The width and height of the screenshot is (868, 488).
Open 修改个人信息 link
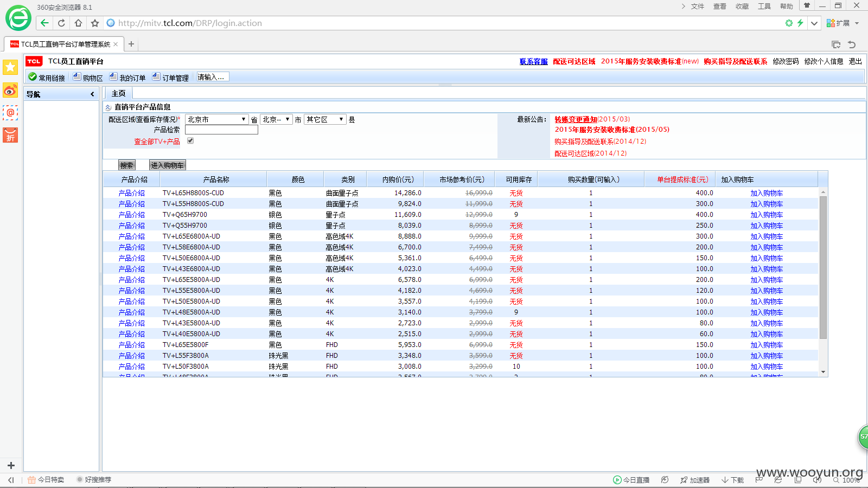tap(824, 62)
